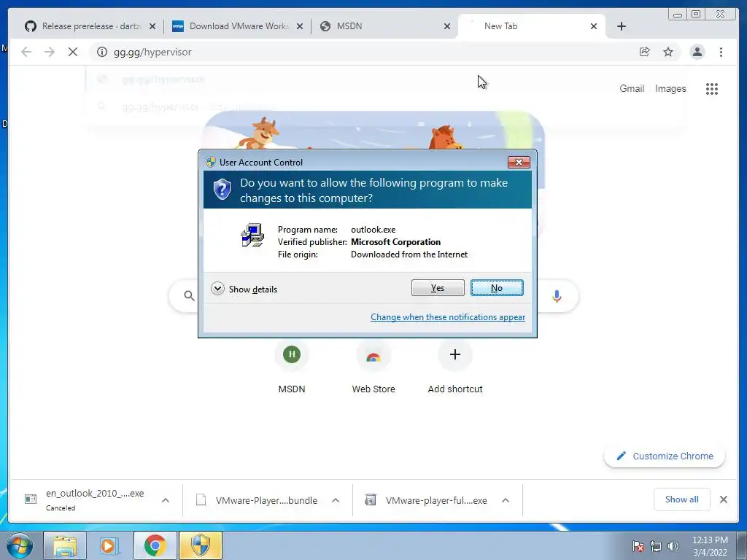The height and width of the screenshot is (560, 747).
Task: Expand Show details chevron in UAC dialog
Action: point(217,289)
